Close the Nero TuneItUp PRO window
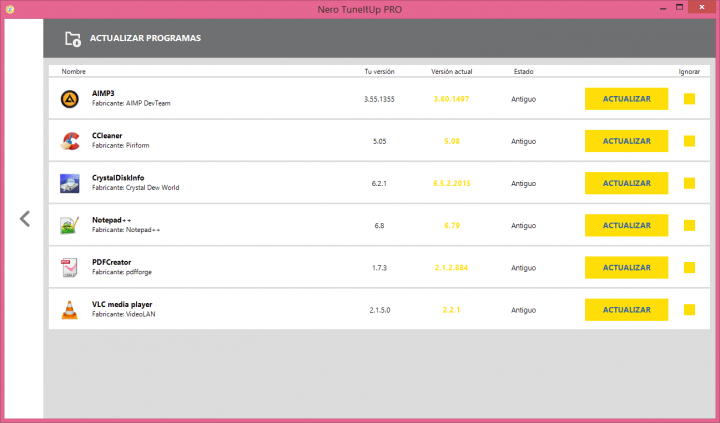The image size is (720, 423). [x=702, y=7]
